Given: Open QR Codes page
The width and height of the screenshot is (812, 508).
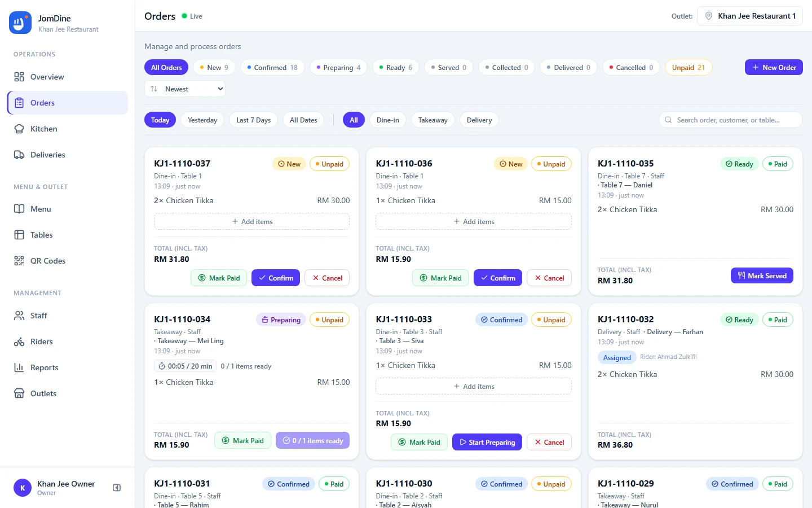Looking at the screenshot, I should pos(68,261).
